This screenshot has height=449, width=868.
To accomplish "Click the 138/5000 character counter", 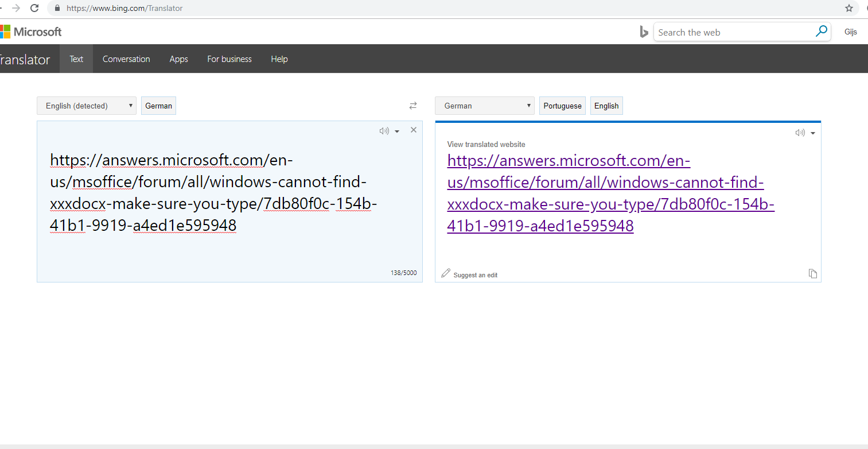I will (404, 273).
